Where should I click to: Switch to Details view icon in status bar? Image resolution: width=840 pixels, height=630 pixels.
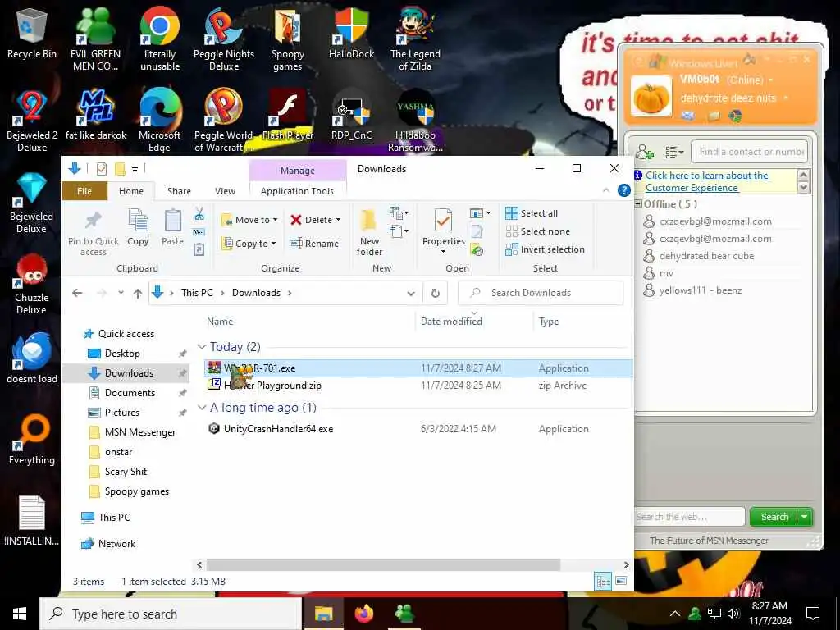pos(603,582)
